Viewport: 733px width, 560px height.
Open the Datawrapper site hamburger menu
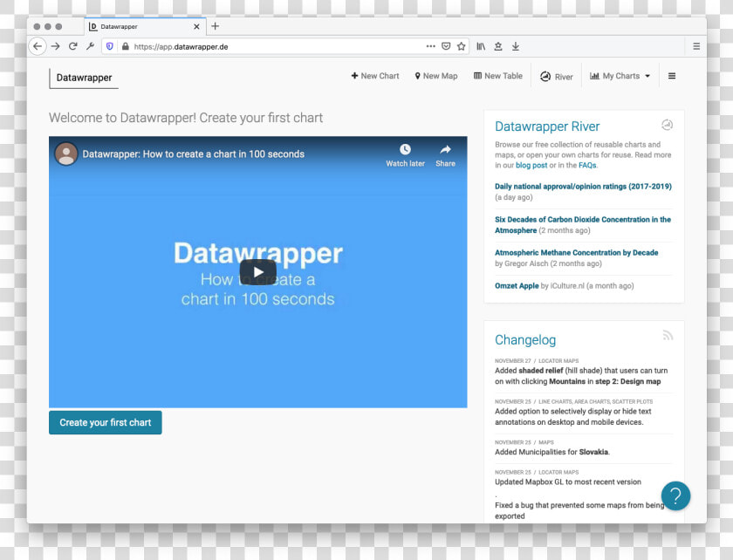tap(672, 76)
